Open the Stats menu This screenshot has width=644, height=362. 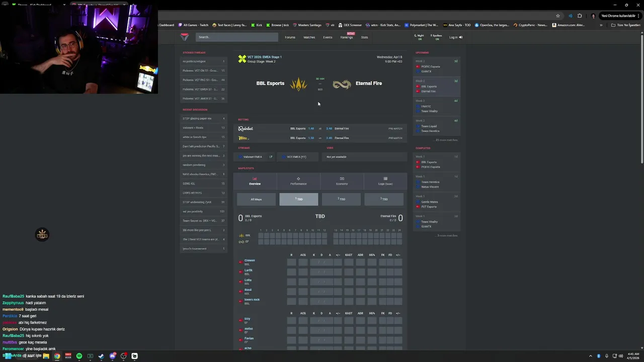pyautogui.click(x=364, y=37)
